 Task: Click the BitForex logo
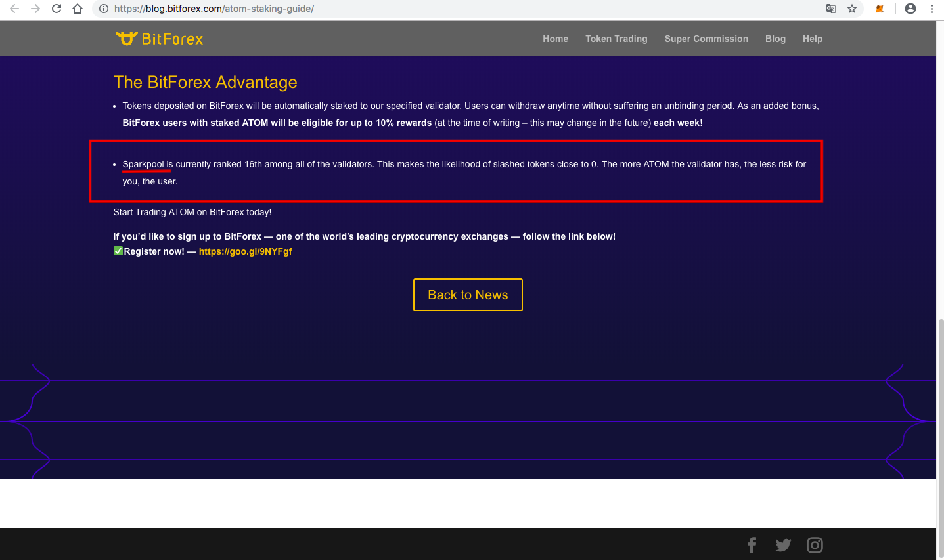(x=159, y=39)
